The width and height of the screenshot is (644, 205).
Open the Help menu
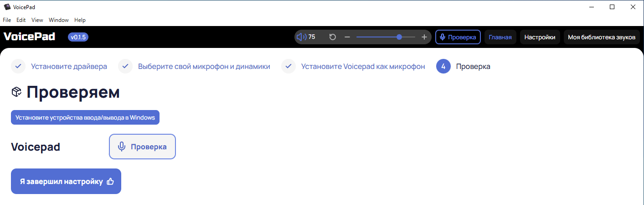[80, 20]
